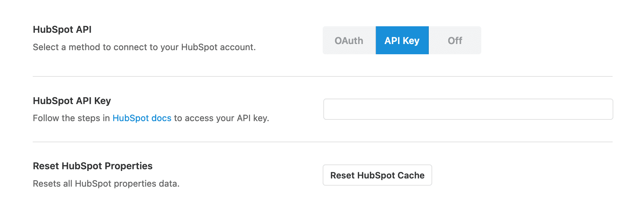Click the HubSpot API Key input field
The image size is (644, 217).
click(468, 109)
